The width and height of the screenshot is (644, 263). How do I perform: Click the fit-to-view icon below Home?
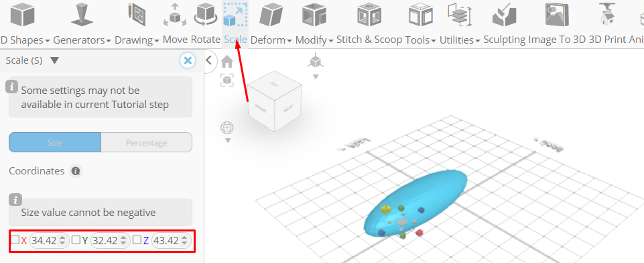(x=227, y=80)
